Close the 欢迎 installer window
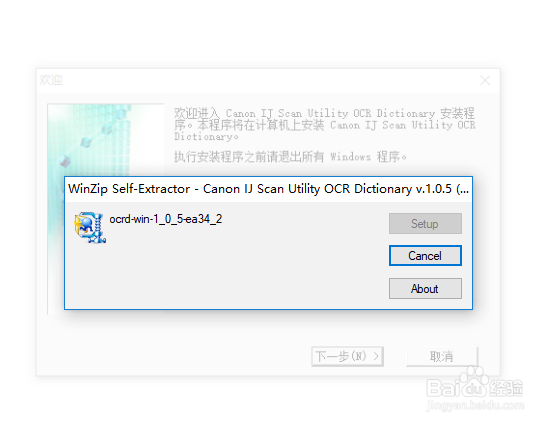556x425 pixels. coord(485,80)
